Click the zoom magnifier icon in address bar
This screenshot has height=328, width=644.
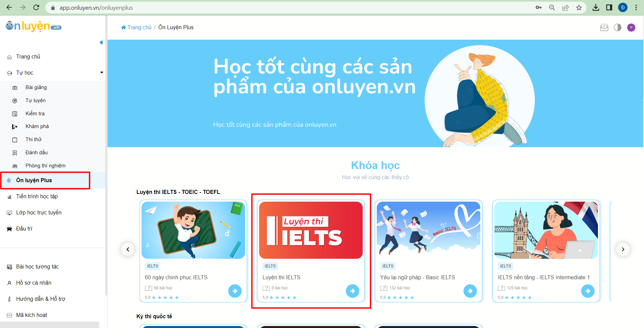click(552, 7)
